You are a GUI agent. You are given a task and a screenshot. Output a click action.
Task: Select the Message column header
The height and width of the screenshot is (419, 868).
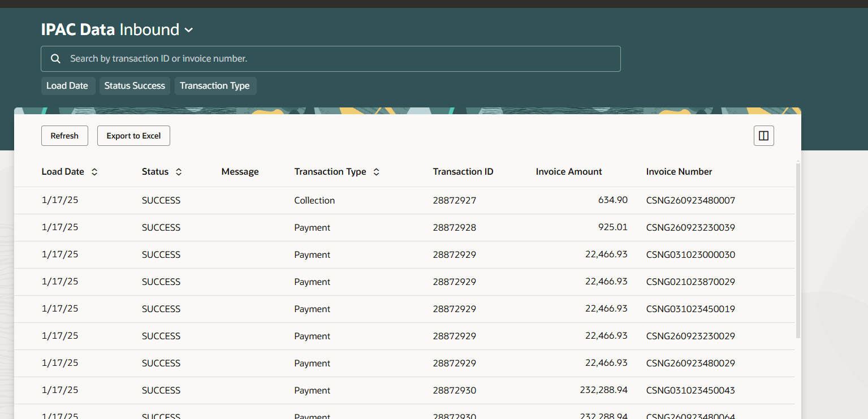240,171
